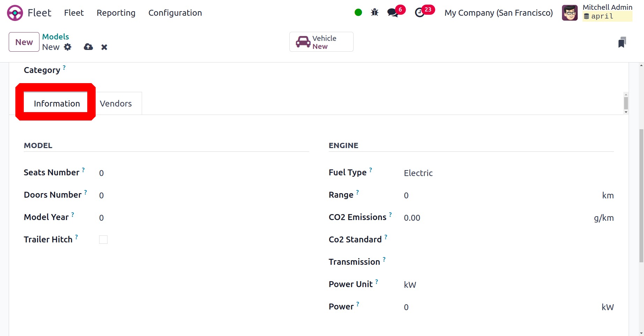Save record manually with cloud upload icon
This screenshot has width=644, height=336.
coord(88,47)
